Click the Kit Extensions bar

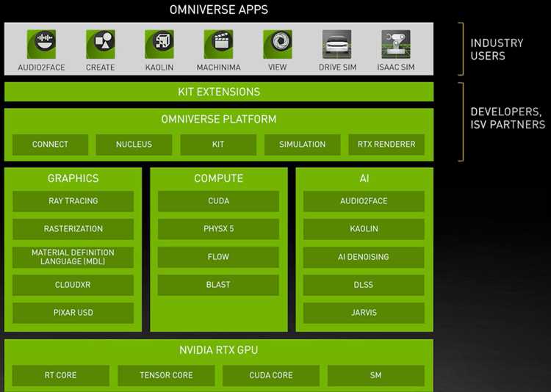219,92
